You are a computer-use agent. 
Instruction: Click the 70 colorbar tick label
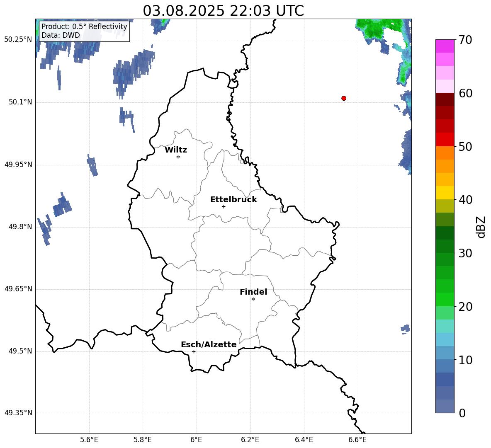tap(465, 40)
